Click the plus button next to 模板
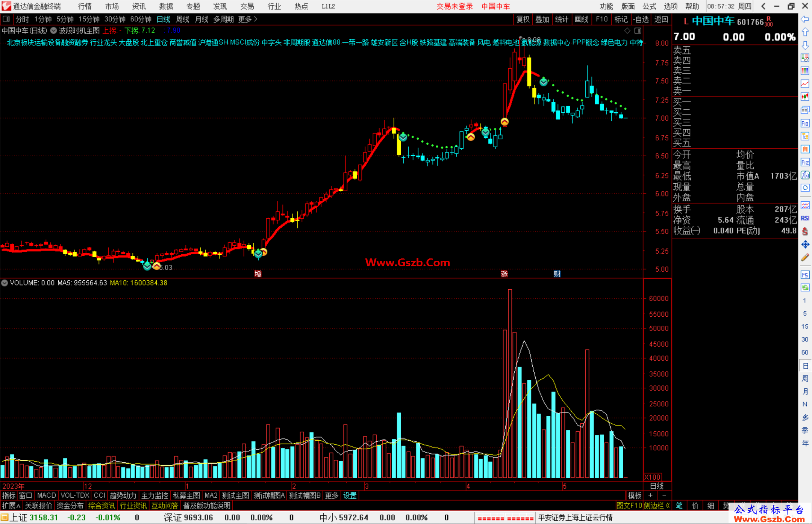 click(651, 495)
